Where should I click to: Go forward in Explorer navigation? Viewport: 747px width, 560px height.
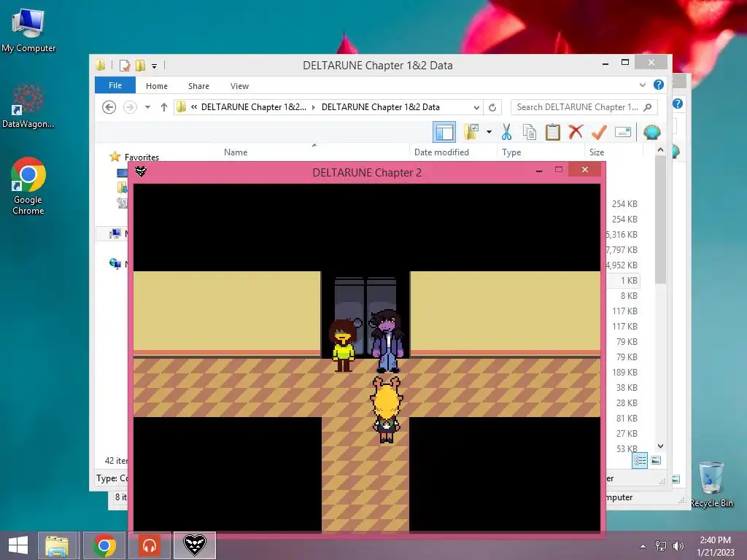130,107
